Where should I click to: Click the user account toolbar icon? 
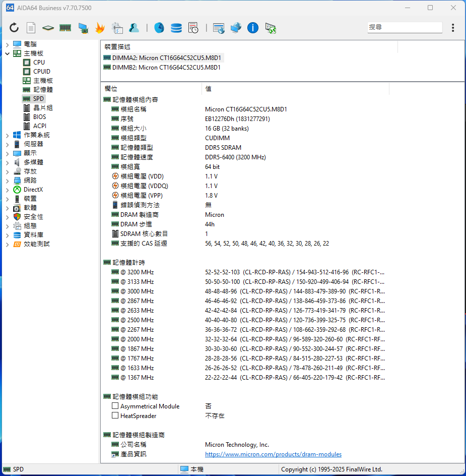(134, 28)
